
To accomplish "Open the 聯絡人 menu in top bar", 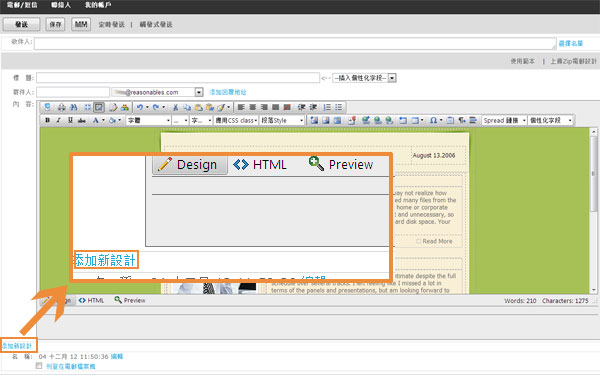I will pos(61,5).
